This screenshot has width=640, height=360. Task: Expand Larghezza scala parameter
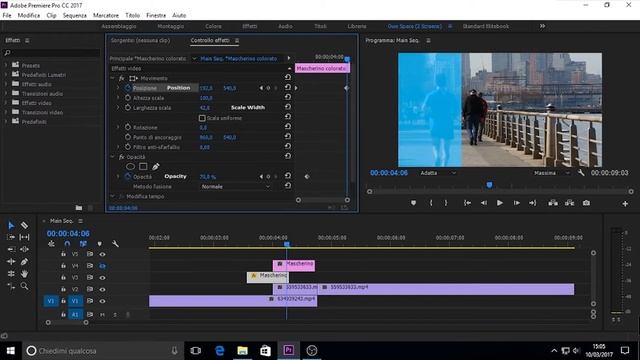(x=118, y=108)
